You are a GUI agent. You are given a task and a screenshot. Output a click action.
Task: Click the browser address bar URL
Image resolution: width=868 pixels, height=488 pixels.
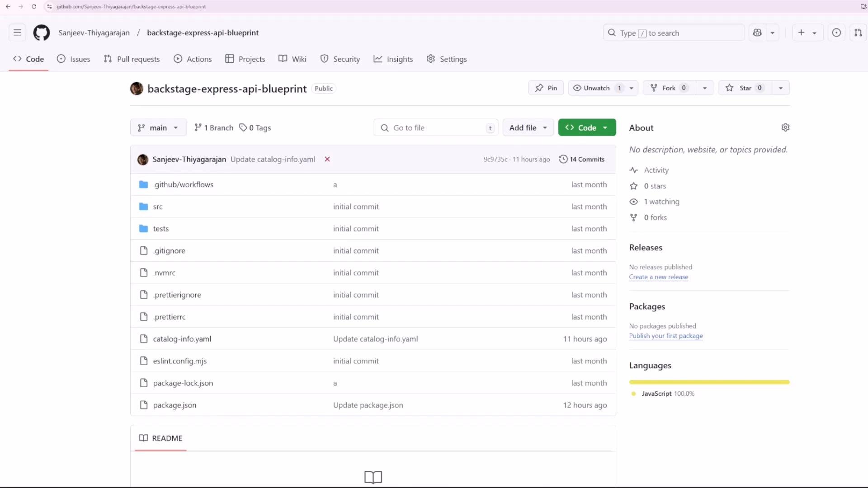pos(131,6)
